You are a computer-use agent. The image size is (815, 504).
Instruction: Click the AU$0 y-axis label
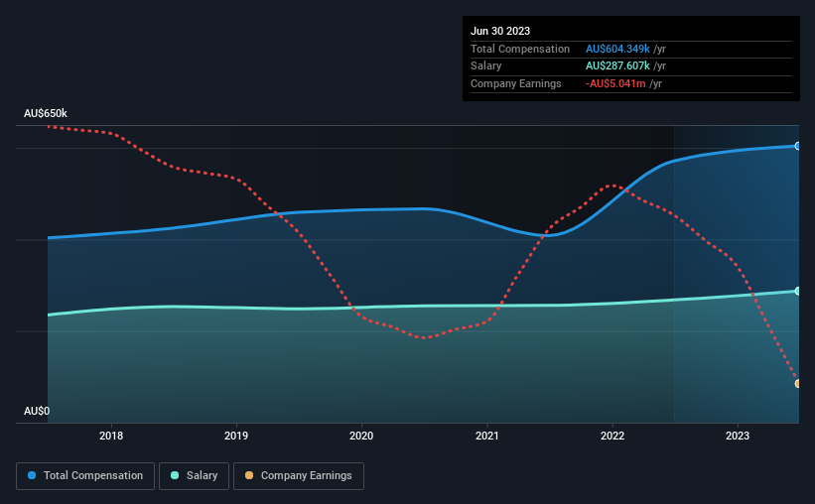pos(37,411)
